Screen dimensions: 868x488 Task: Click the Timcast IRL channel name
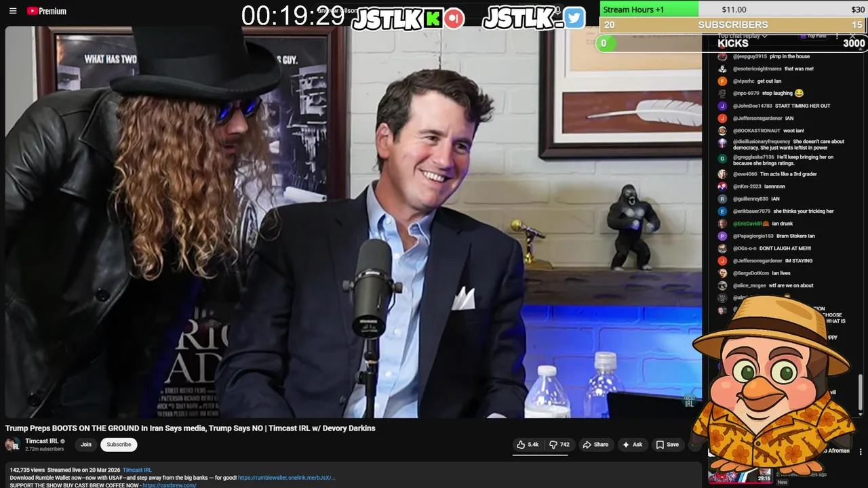42,441
